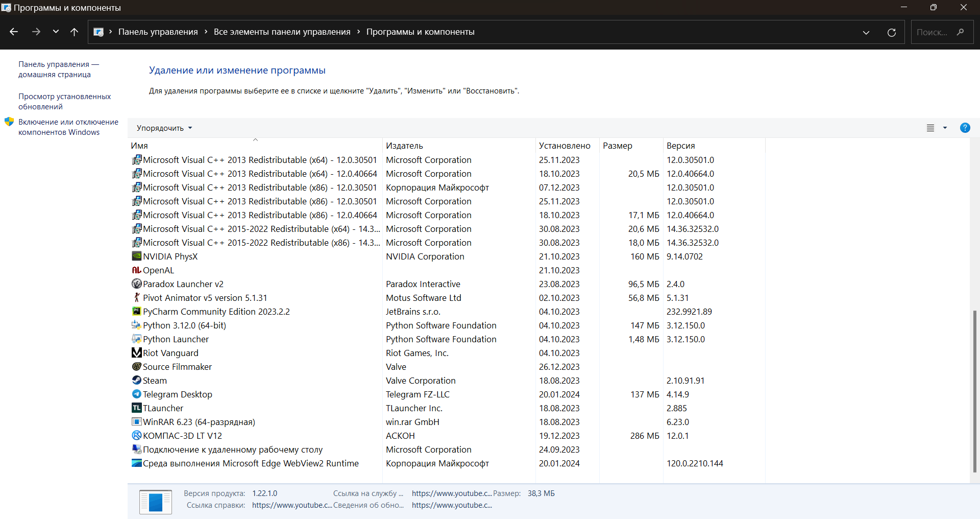Sort list by Издатель column

pos(459,146)
